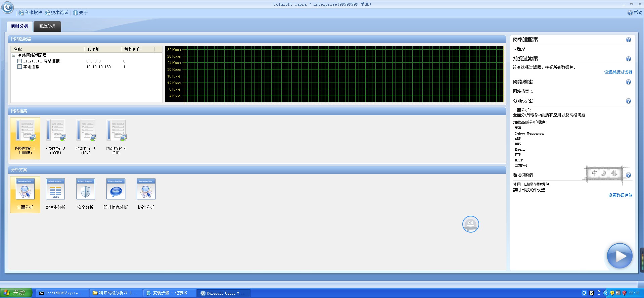Click help icon beside 捕捉过滤器 heading
This screenshot has height=298, width=644.
629,59
